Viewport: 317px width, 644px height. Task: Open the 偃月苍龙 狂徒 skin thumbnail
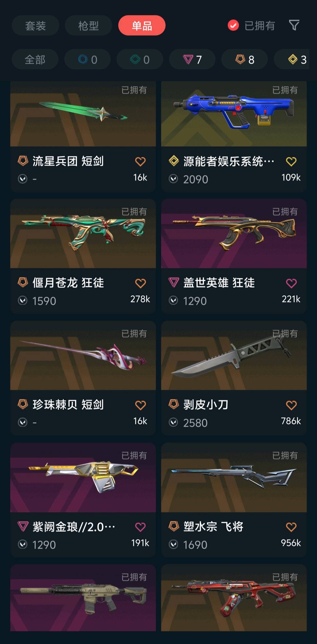(x=83, y=234)
